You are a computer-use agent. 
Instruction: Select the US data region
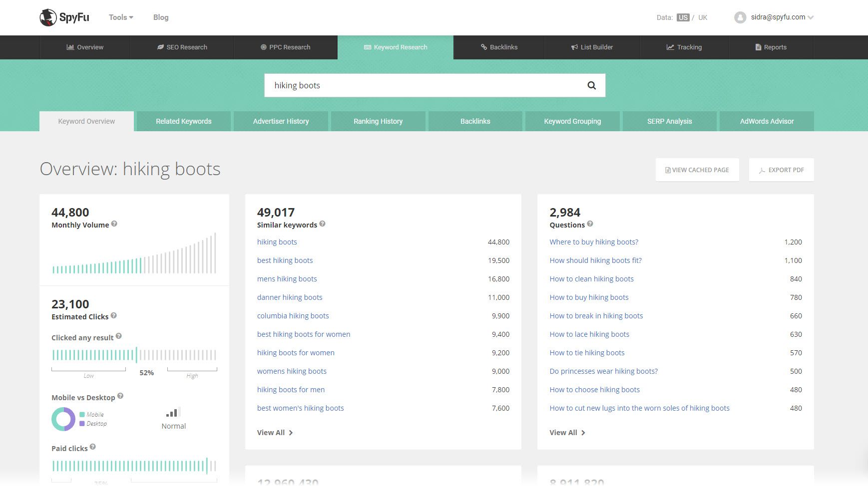683,17
